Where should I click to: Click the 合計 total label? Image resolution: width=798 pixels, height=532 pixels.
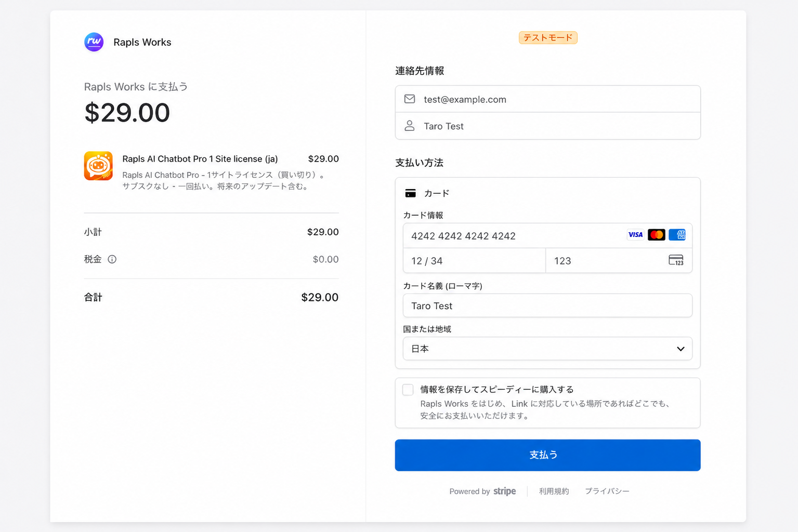[x=93, y=297]
